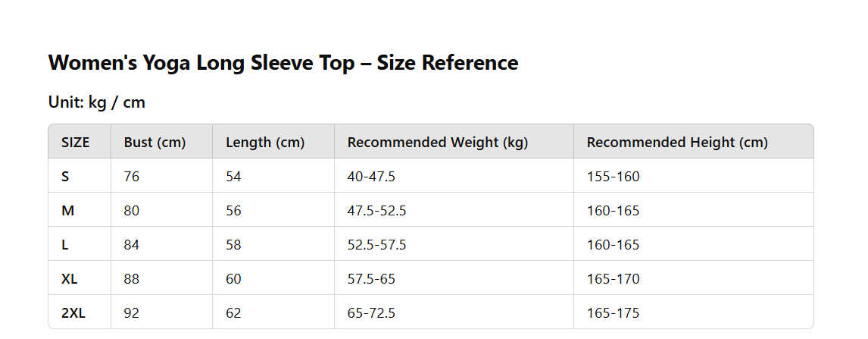Click the 'Unit: kg / cm' label
Image resolution: width=868 pixels, height=339 pixels.
point(97,102)
